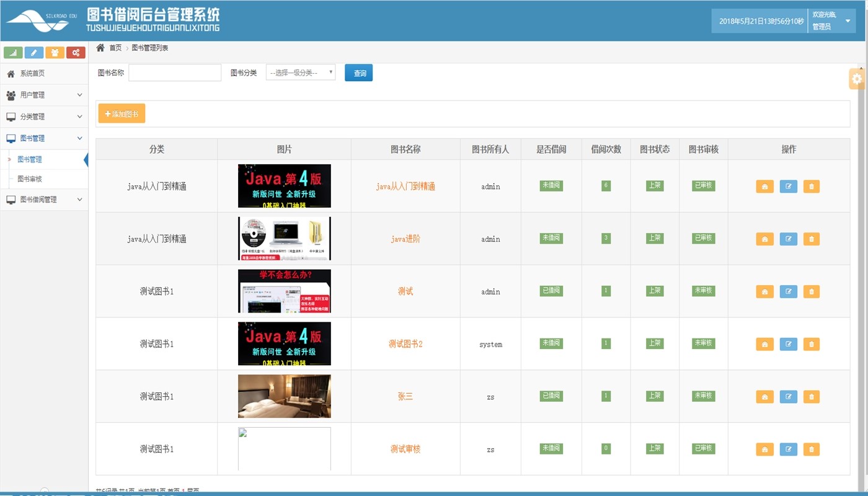Click the 添加图书 add book button
Image resolution: width=868 pixels, height=496 pixels.
(122, 114)
